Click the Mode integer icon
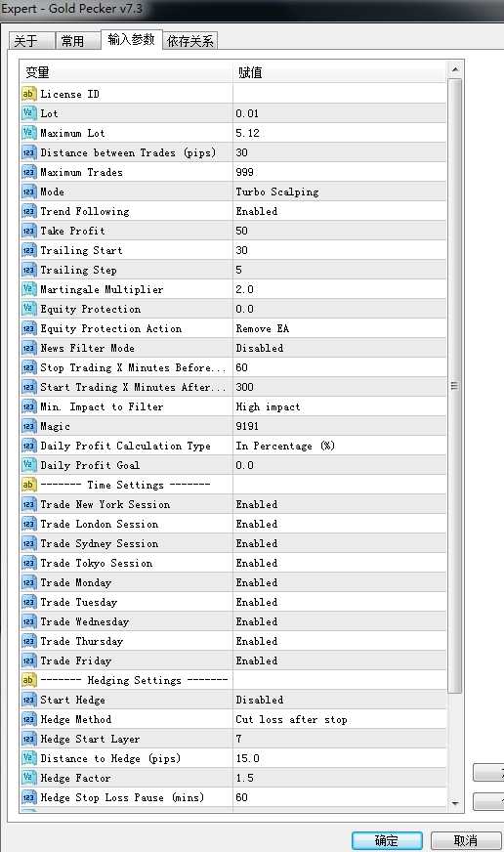Viewport: 504px width, 852px height. click(28, 192)
